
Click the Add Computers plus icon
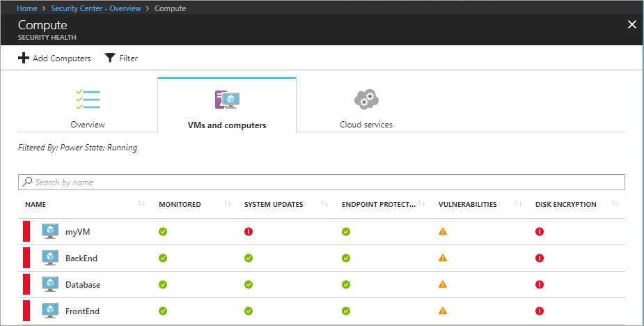pyautogui.click(x=24, y=58)
